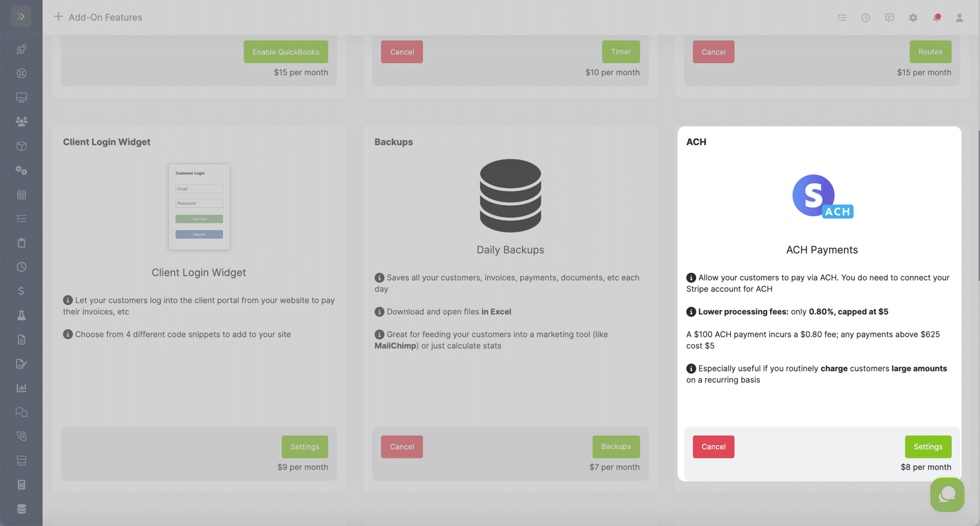Screen dimensions: 980x526
Task: Select the phone call icon in sidebar
Action: point(21,436)
